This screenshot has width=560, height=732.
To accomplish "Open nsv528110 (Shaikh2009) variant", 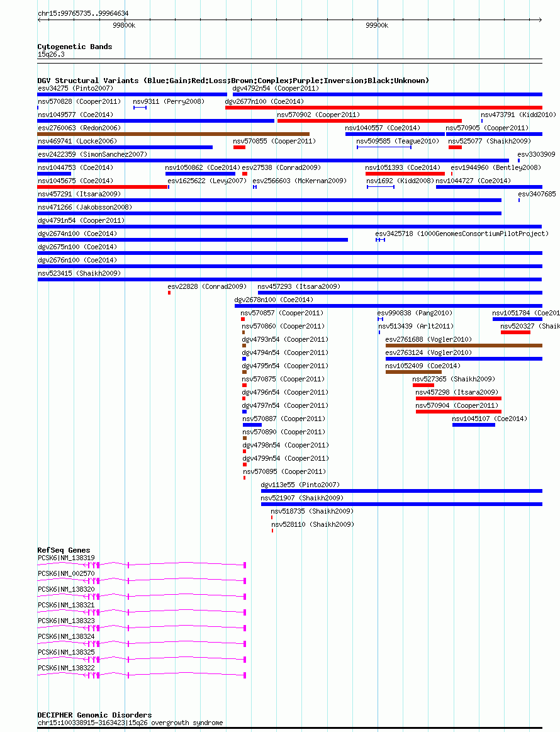I will [313, 525].
